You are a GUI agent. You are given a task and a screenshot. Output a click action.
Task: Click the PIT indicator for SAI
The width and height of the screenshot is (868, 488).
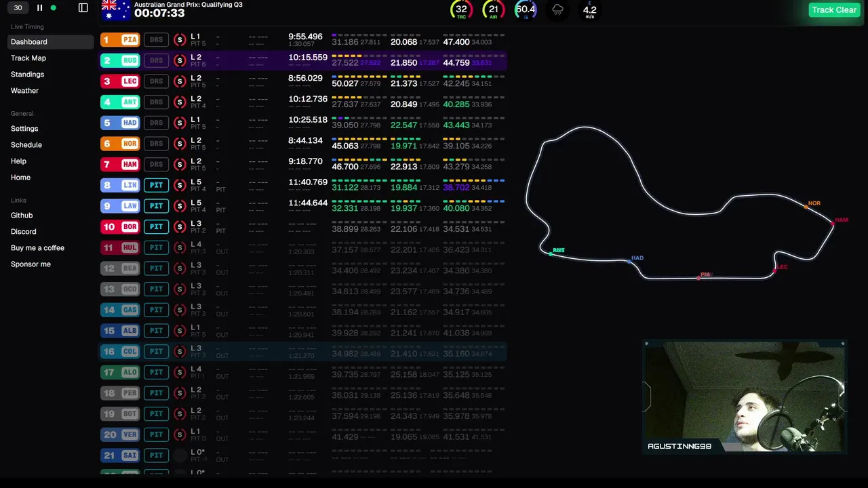click(x=156, y=455)
